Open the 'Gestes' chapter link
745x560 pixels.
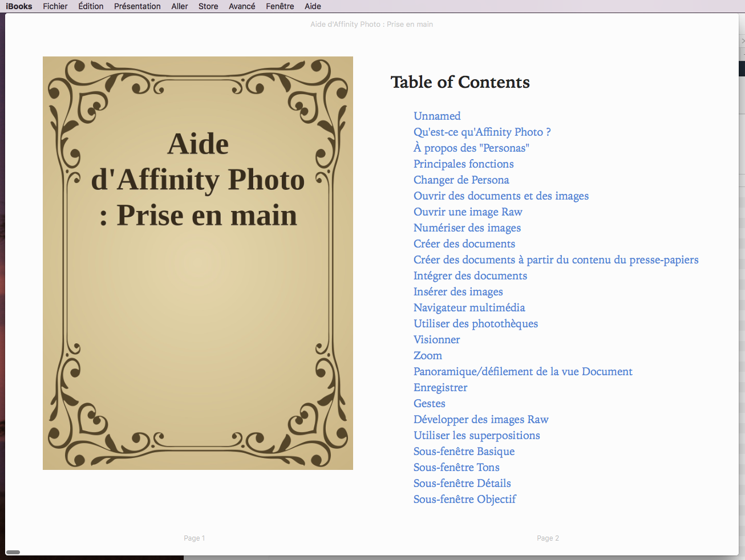coord(430,403)
